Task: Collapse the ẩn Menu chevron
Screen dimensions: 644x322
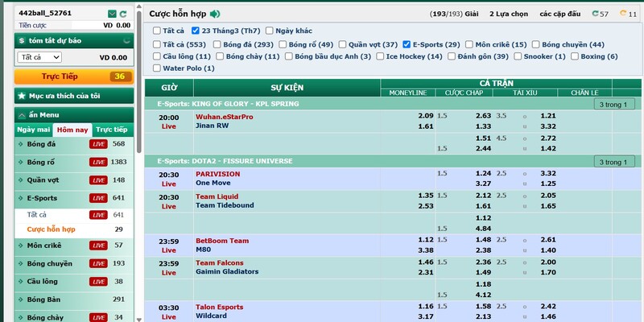Action: coord(22,115)
